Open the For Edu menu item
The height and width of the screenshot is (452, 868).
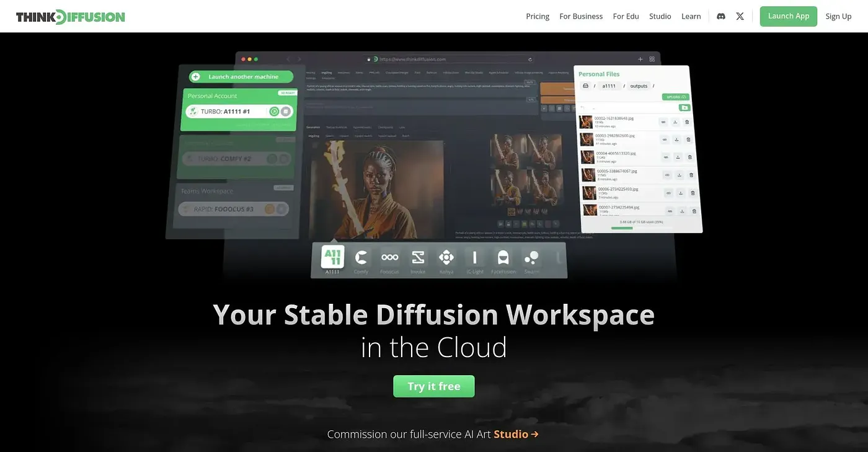pos(626,16)
